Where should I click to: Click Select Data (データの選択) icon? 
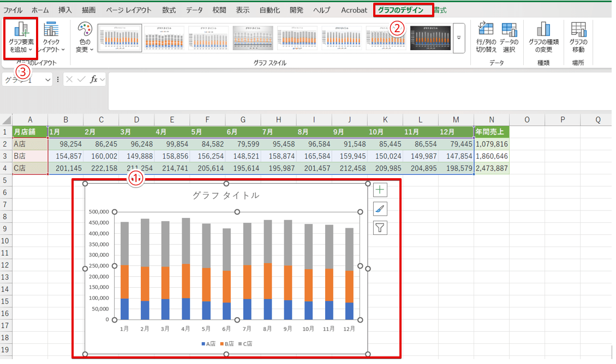[x=509, y=38]
